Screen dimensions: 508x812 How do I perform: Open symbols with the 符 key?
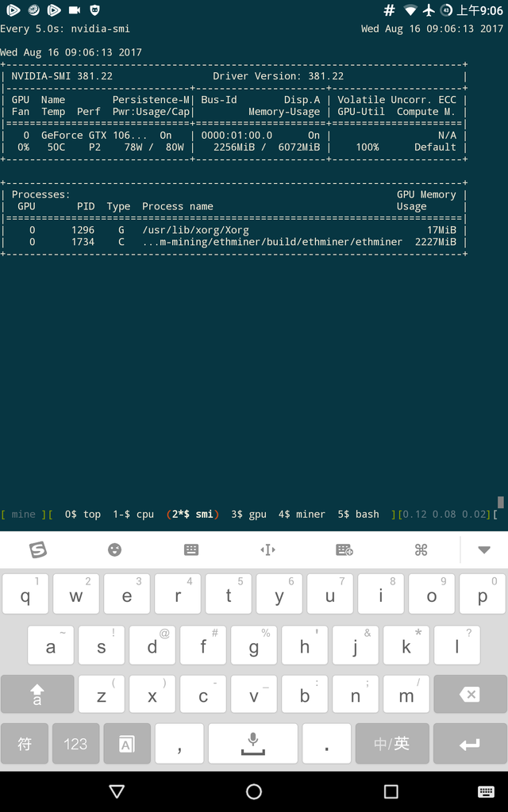coord(25,744)
